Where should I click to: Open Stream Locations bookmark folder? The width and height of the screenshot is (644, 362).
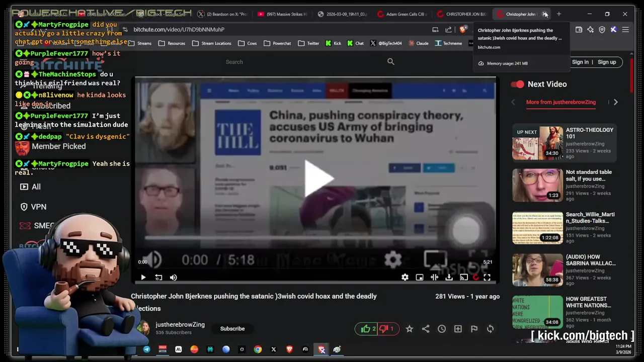[211, 43]
